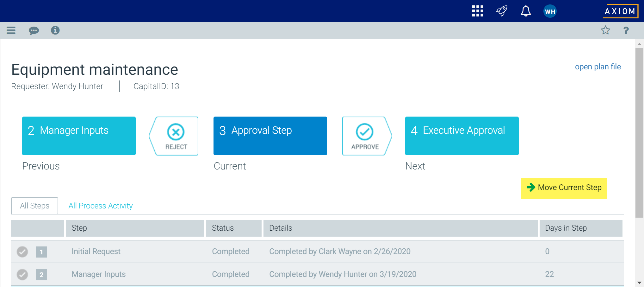Click the rocket quick launch icon

[502, 11]
